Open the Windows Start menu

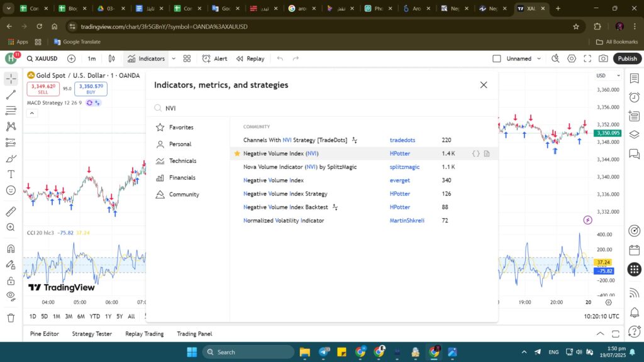(192, 352)
